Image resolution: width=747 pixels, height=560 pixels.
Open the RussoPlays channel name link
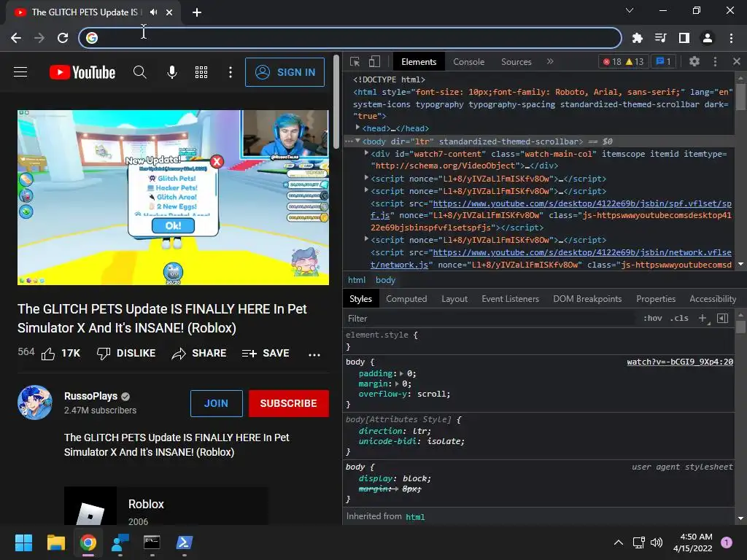point(90,396)
